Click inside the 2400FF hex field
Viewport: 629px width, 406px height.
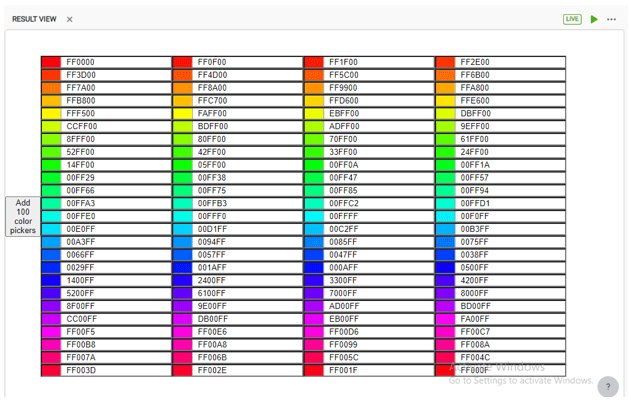[248, 280]
